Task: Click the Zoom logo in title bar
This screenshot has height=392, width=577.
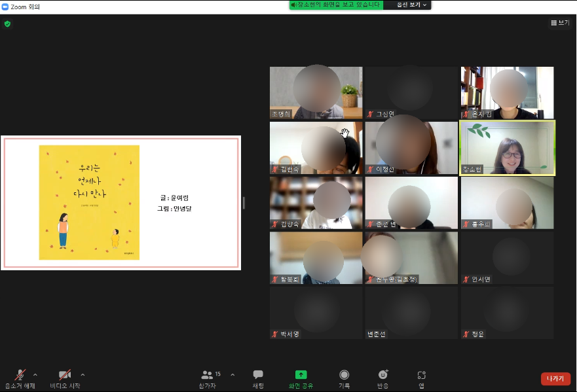Action: (x=5, y=5)
